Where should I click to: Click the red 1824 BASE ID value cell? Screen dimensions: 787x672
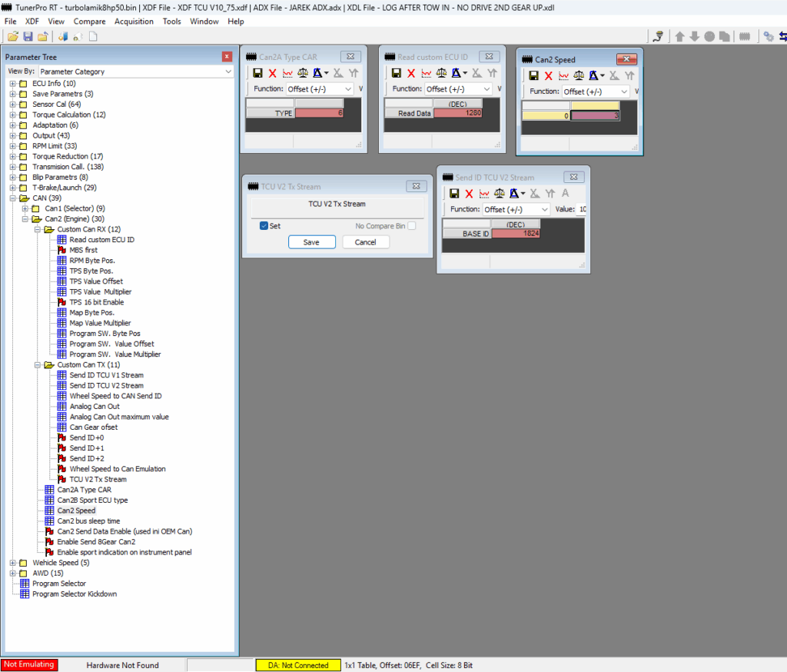tap(515, 234)
